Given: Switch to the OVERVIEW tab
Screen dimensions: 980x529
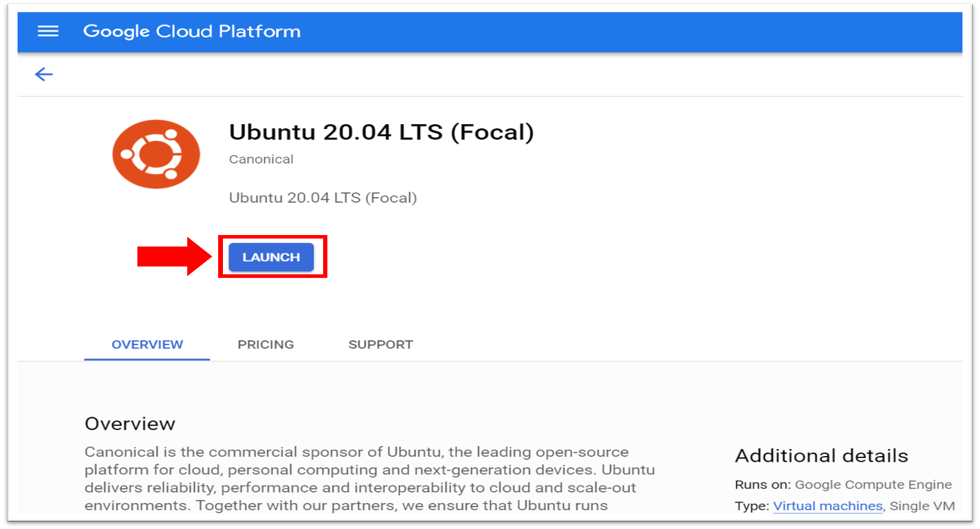Looking at the screenshot, I should (x=147, y=344).
